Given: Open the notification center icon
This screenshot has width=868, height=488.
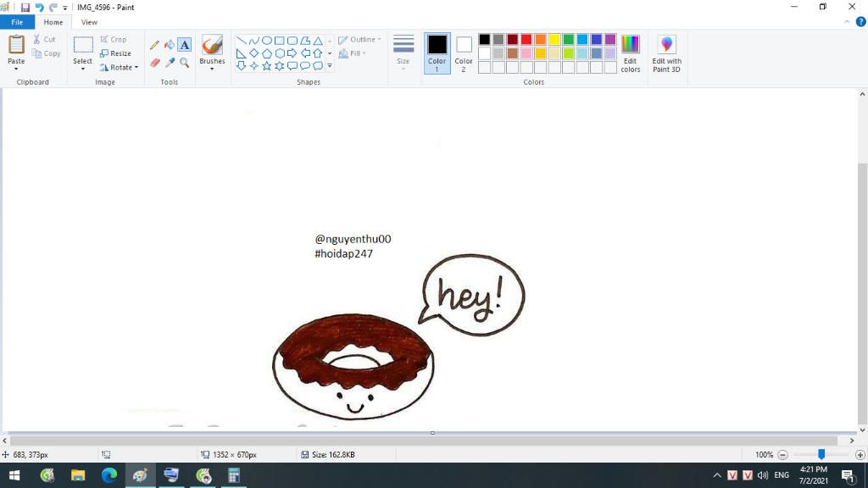Looking at the screenshot, I should coord(848,474).
